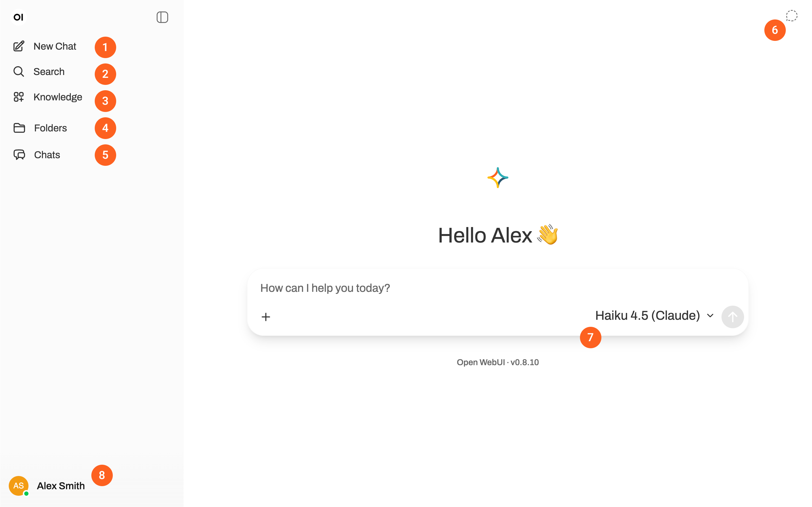Screen dimensions: 812x507
Task: Click the Search magnifier icon
Action: pyautogui.click(x=19, y=71)
